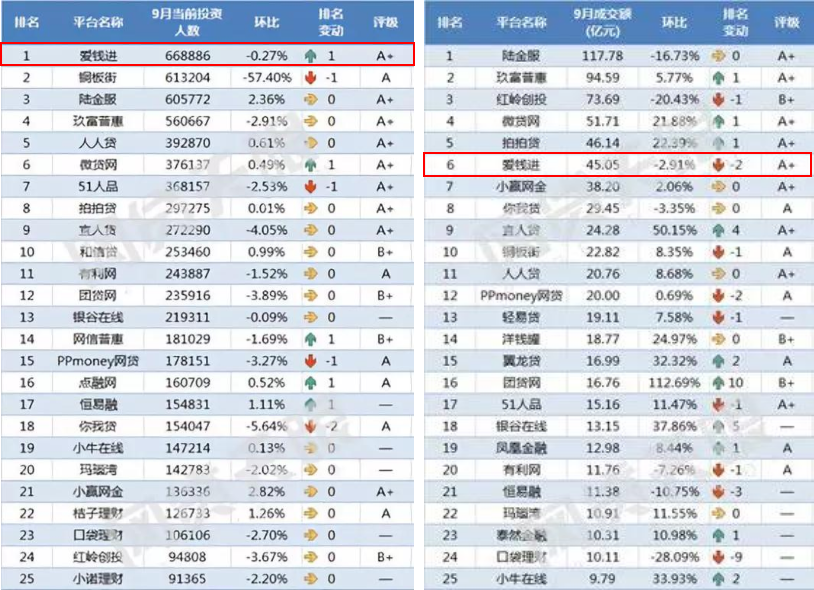Image resolution: width=814 pixels, height=590 pixels.
Task: Click 银谷在线 in the 219311 row
Action: 98,318
